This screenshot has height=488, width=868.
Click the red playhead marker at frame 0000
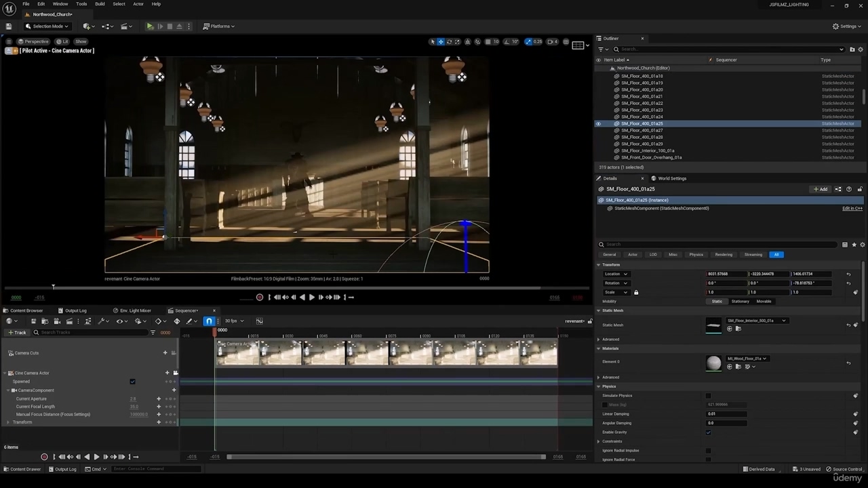tap(216, 331)
